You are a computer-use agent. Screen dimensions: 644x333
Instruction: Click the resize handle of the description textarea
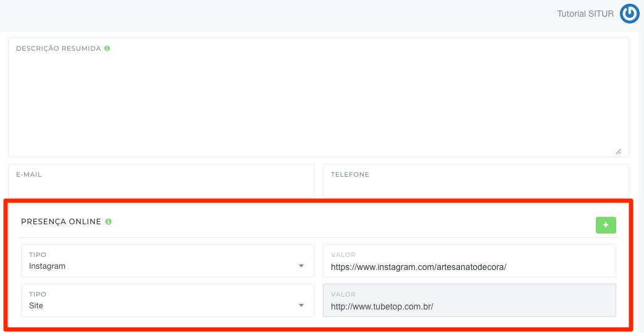[618, 151]
